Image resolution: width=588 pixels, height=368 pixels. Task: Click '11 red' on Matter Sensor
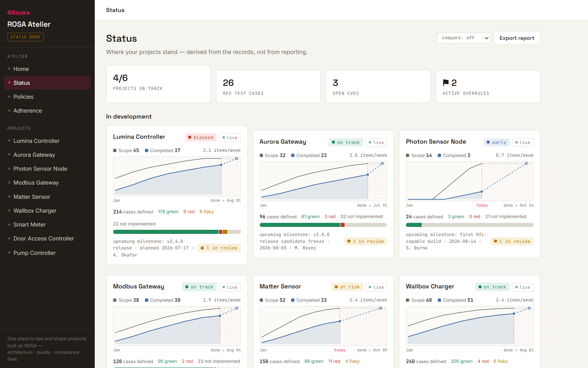tap(334, 361)
